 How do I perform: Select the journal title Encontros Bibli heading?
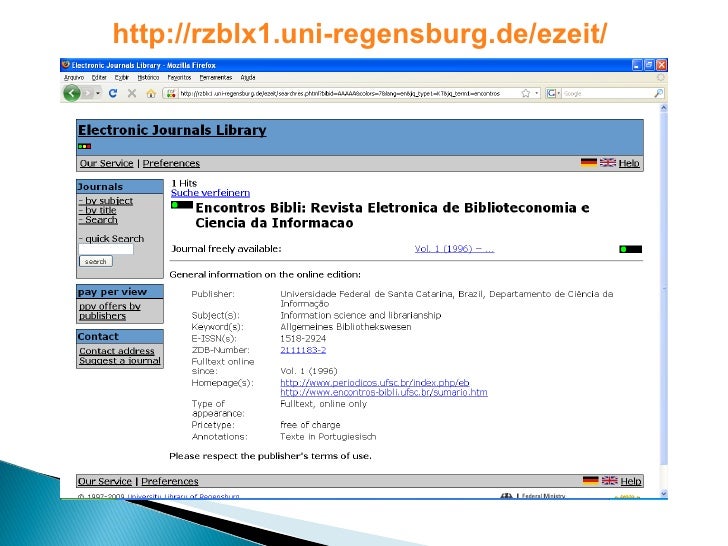pyautogui.click(x=392, y=215)
